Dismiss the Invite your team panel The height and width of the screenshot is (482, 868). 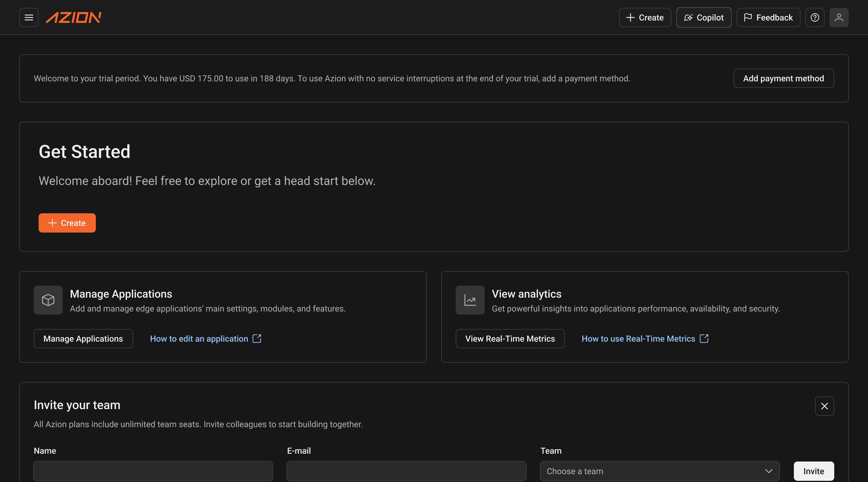[x=824, y=406]
